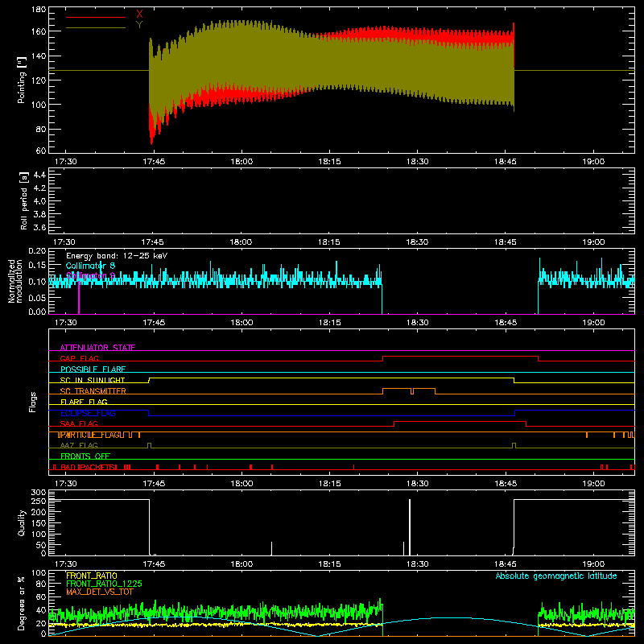Click the SAA_FLAG label
The height and width of the screenshot is (644, 644).
[x=79, y=423]
